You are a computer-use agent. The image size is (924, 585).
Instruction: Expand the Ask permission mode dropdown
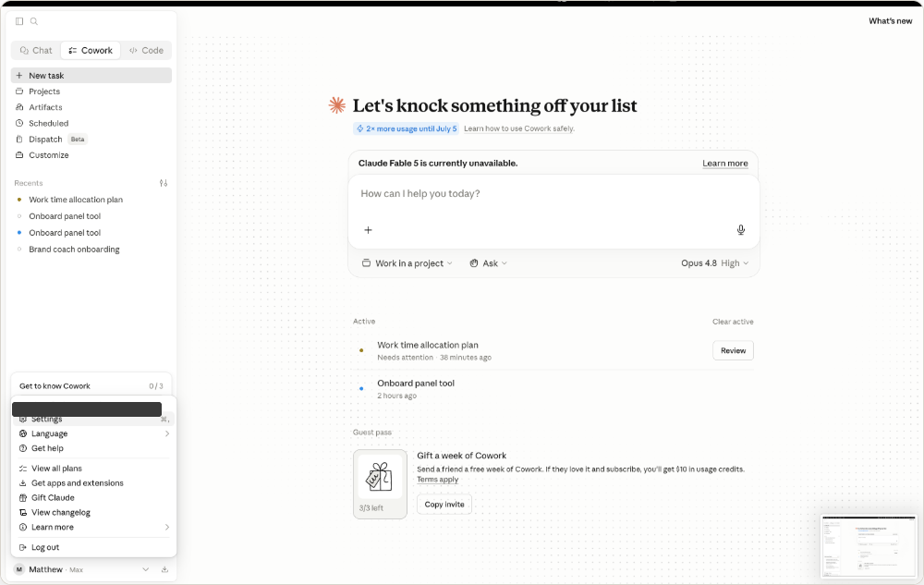tap(489, 263)
